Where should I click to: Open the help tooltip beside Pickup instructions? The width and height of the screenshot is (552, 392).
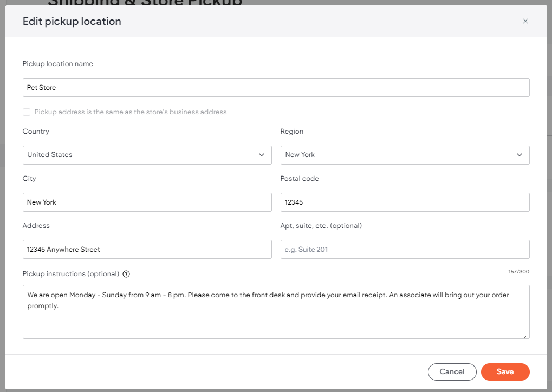[126, 274]
